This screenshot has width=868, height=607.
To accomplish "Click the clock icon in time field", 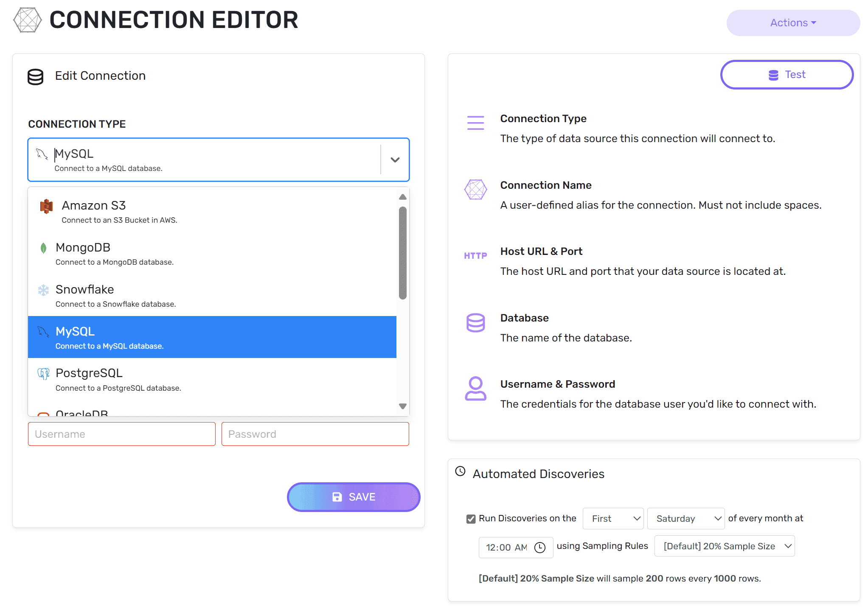I will pos(539,547).
